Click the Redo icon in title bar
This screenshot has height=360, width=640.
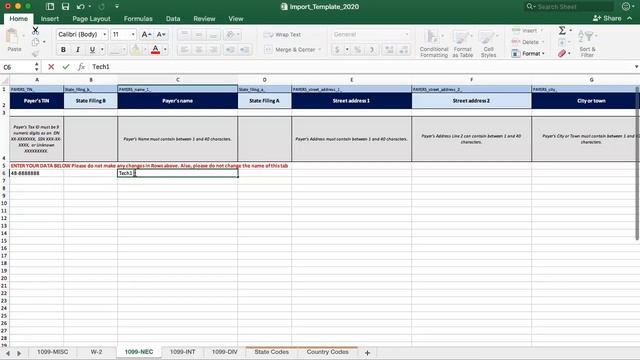[101, 7]
